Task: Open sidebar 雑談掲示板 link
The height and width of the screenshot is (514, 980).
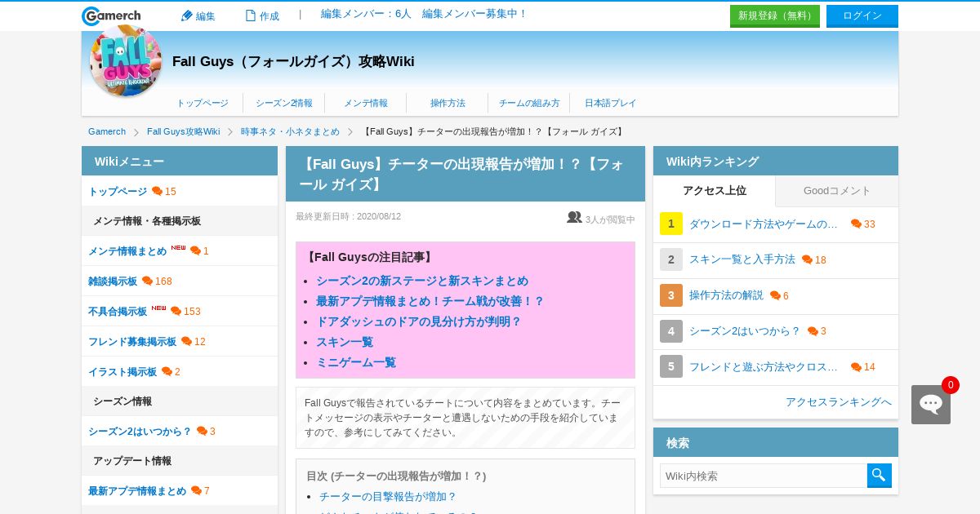Action: [113, 281]
